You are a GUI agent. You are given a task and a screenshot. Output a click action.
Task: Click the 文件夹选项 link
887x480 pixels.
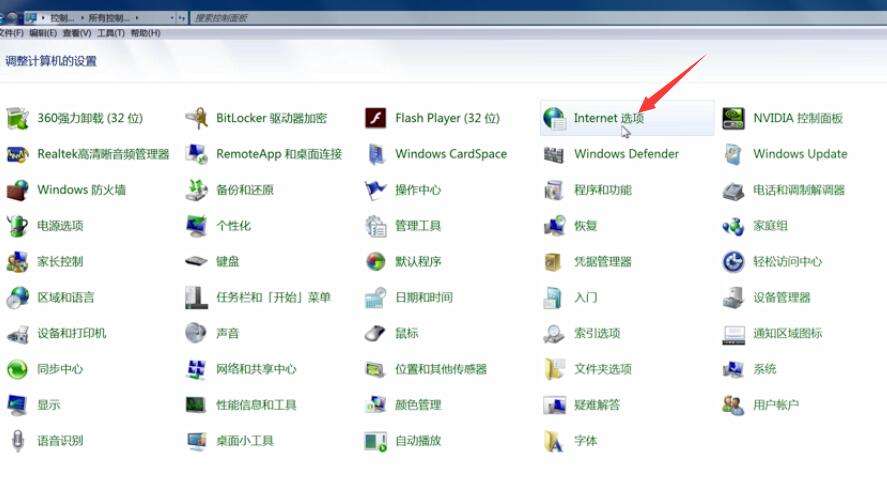pos(603,369)
